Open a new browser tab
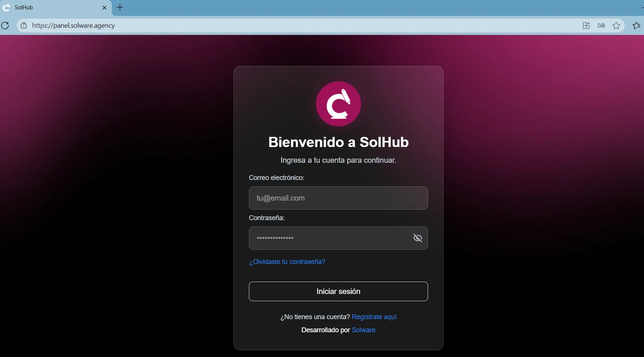644x357 pixels. [x=120, y=7]
